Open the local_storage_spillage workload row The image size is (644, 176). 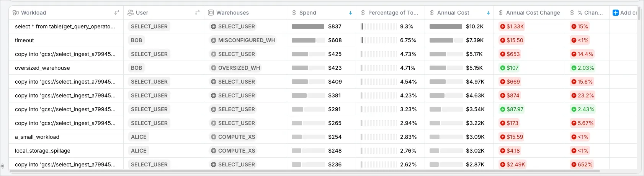point(42,151)
